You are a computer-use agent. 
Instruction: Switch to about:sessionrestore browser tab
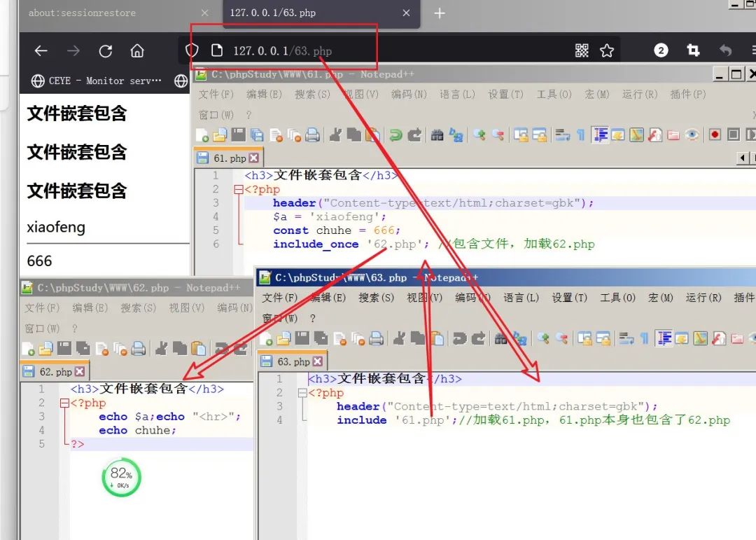tap(82, 13)
